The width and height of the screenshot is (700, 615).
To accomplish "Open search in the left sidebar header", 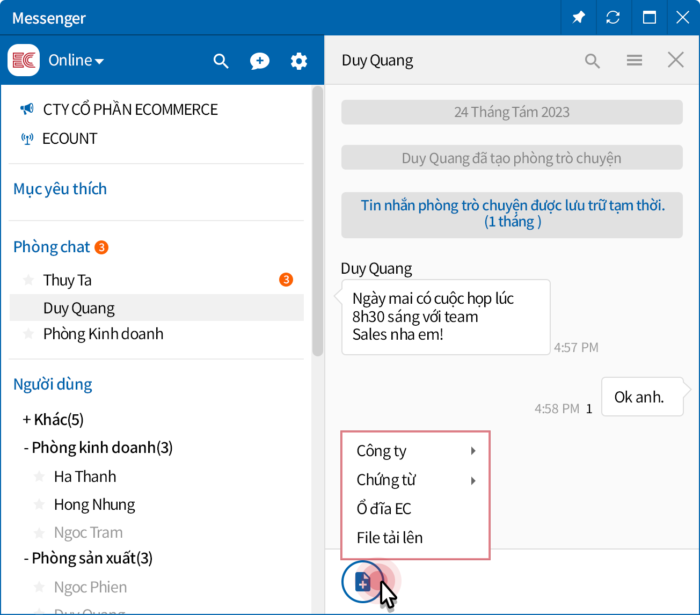I will pyautogui.click(x=221, y=61).
